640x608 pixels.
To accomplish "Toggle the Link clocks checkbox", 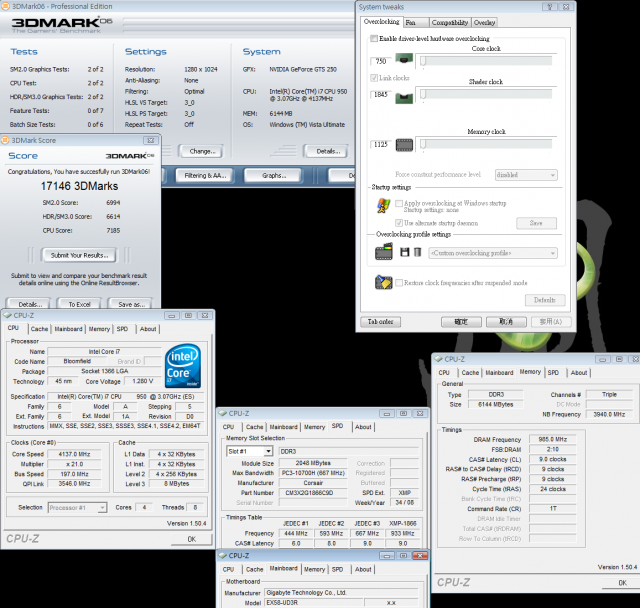I will pos(374,78).
